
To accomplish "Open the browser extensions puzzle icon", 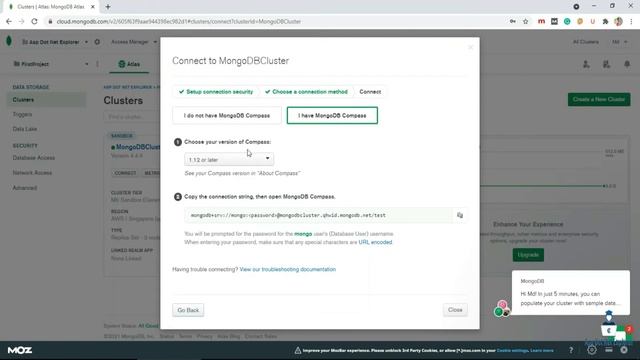I will pos(605,21).
